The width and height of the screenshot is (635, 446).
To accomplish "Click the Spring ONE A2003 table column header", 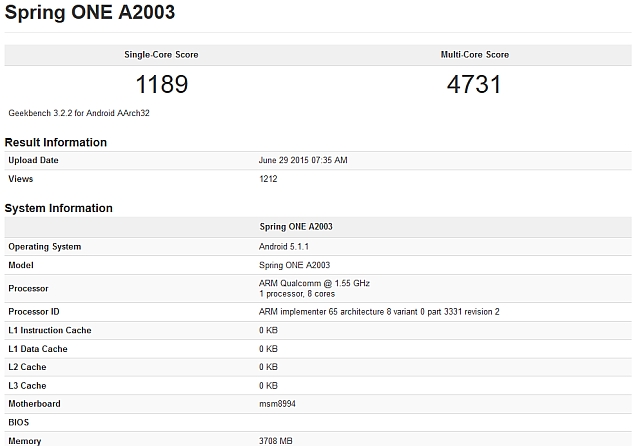I will tap(296, 227).
